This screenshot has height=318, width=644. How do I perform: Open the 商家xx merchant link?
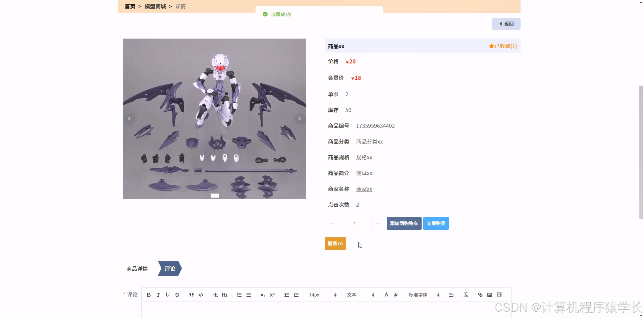[364, 189]
